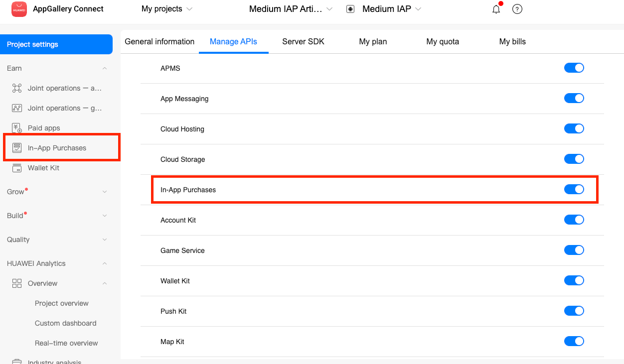Image resolution: width=624 pixels, height=364 pixels.
Task: Open Project overview under Overview
Action: click(x=62, y=303)
